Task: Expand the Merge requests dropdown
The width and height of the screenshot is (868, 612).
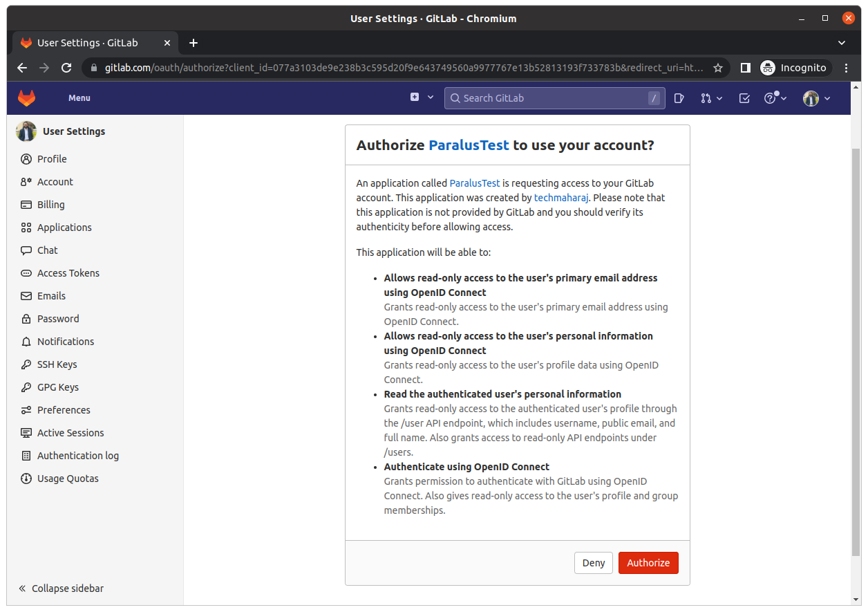Action: pyautogui.click(x=711, y=98)
